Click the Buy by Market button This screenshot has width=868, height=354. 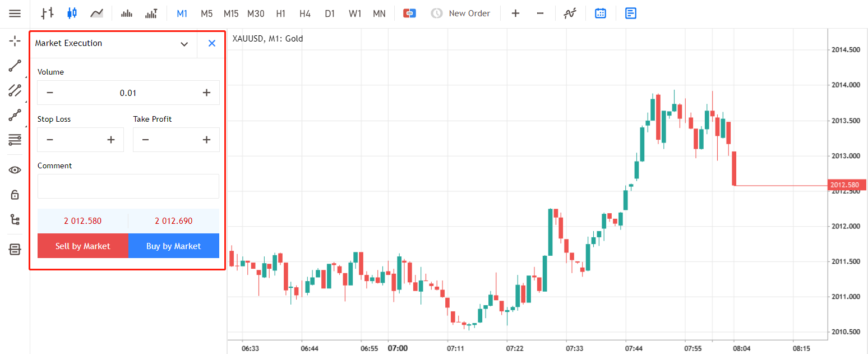(174, 246)
